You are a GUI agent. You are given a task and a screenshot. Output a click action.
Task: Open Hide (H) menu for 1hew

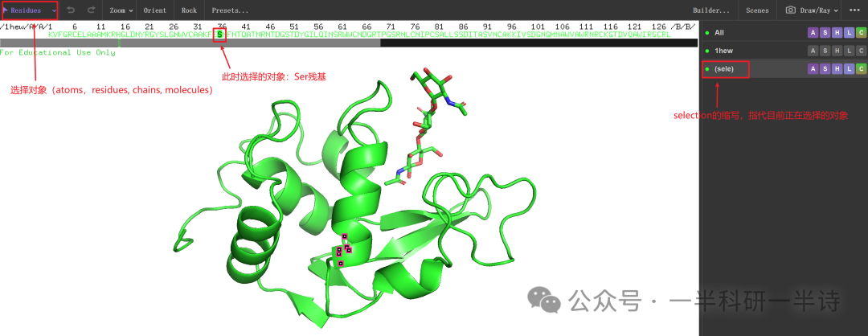(x=837, y=51)
